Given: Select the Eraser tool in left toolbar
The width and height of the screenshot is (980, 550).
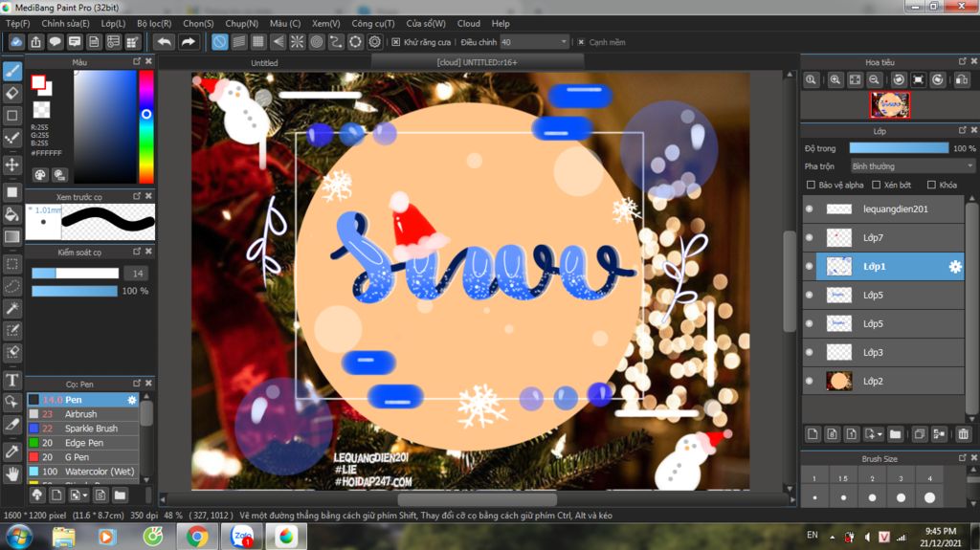Looking at the screenshot, I should point(12,93).
